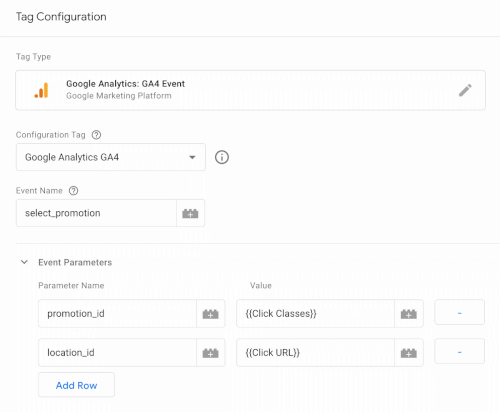500x412 pixels.
Task: Focus the select_promotion Event Name field
Action: 96,213
